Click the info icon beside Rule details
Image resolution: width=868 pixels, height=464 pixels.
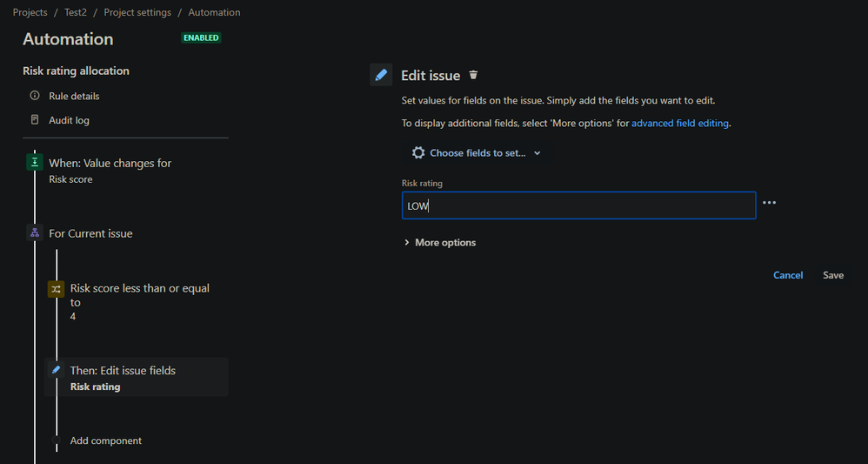point(35,96)
